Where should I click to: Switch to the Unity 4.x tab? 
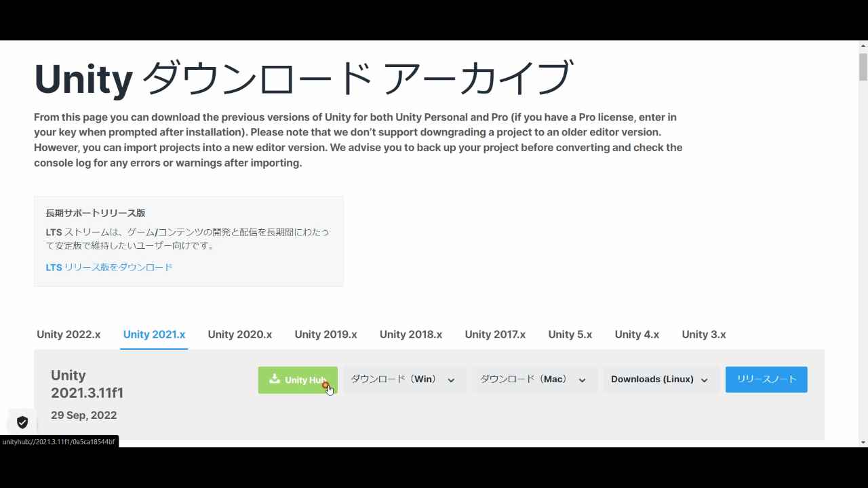[x=637, y=334]
